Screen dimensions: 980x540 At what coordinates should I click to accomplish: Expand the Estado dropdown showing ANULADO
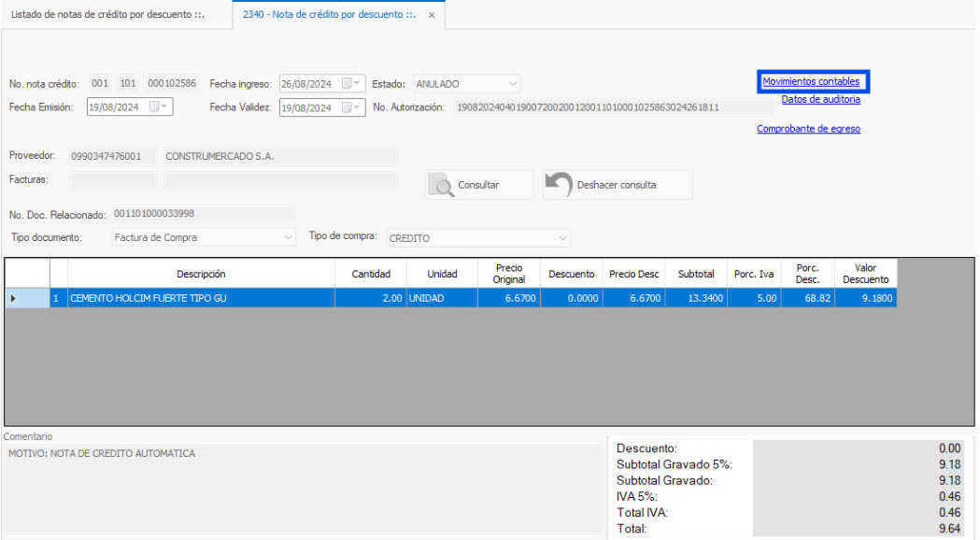point(512,84)
